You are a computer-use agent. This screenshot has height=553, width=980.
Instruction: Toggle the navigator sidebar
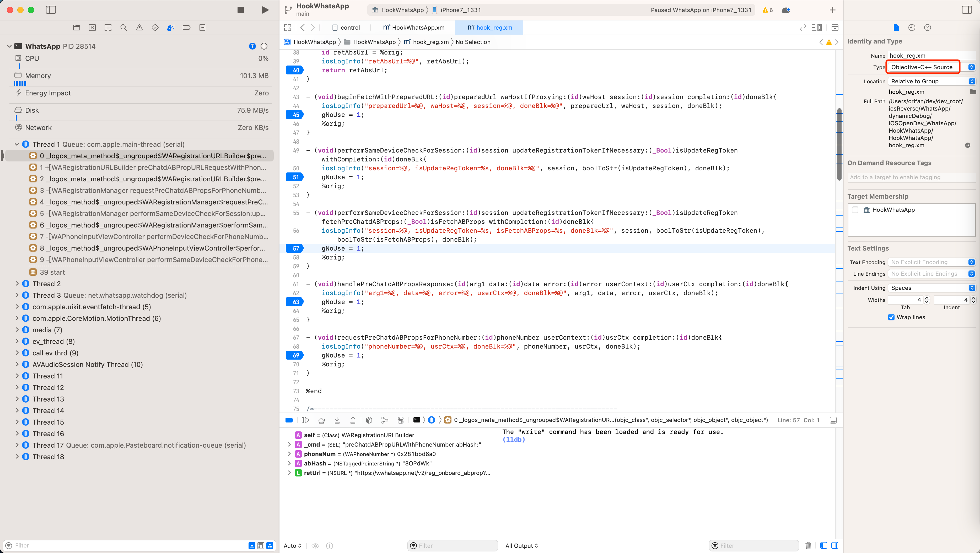coord(51,10)
